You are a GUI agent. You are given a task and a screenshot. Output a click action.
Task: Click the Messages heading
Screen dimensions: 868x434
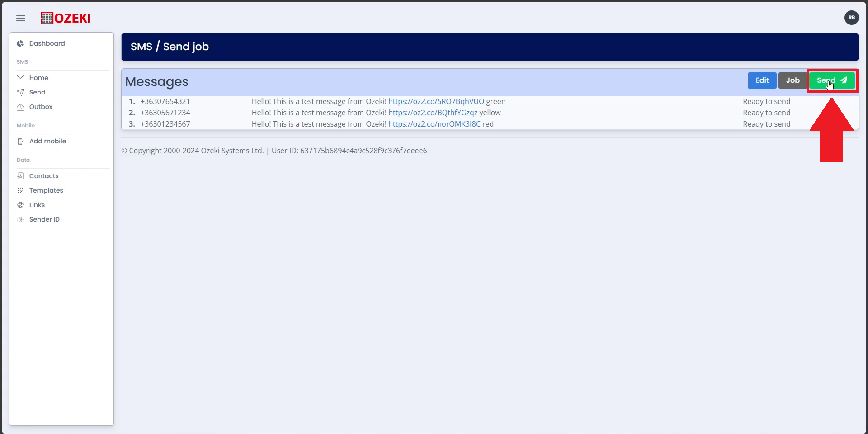tap(157, 82)
